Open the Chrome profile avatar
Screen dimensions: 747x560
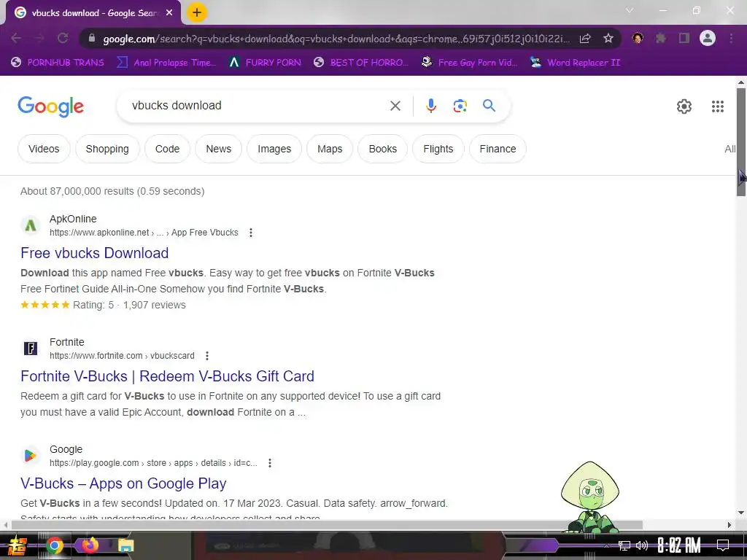(708, 38)
